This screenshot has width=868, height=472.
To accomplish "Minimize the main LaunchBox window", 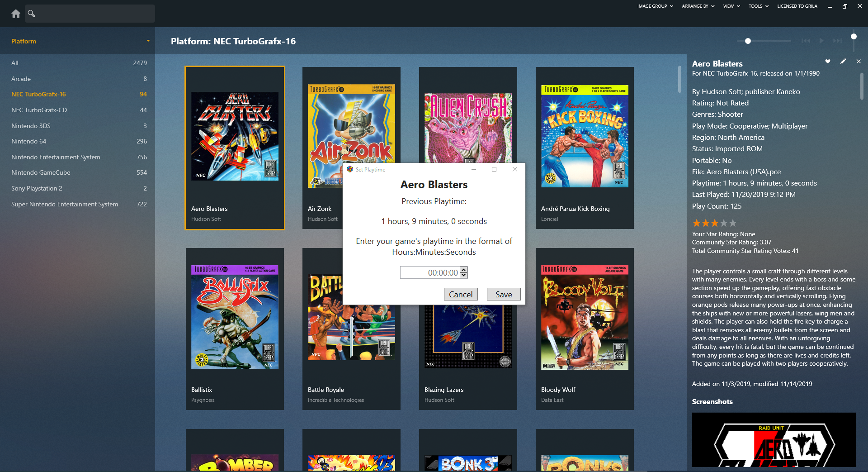I will (x=830, y=6).
